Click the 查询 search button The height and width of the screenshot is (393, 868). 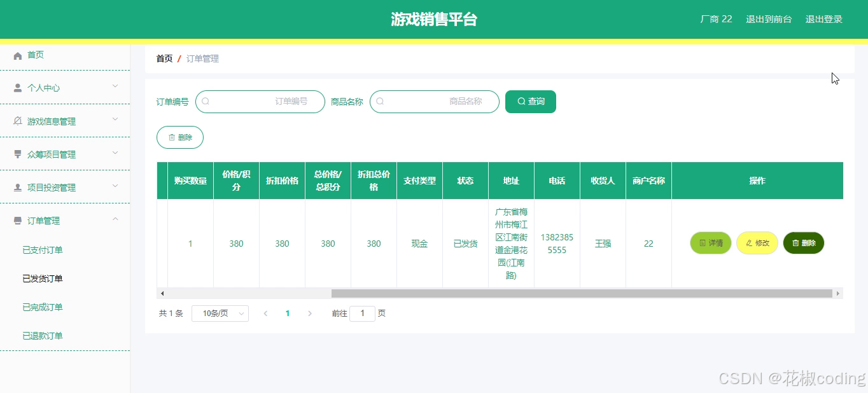530,101
